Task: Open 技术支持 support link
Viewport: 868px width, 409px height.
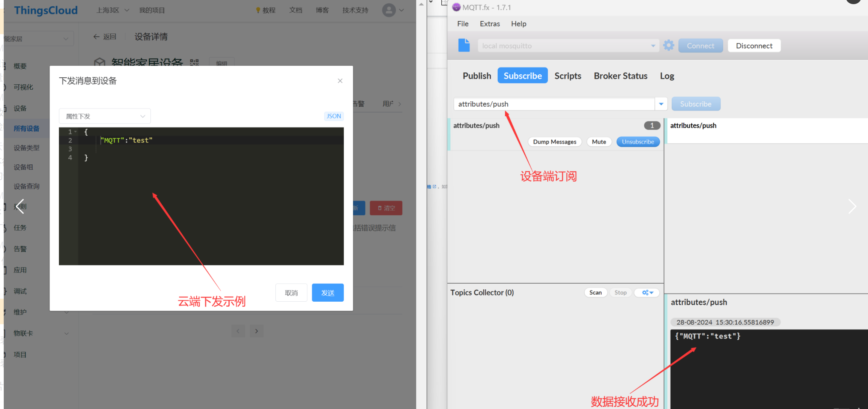Action: click(x=355, y=10)
